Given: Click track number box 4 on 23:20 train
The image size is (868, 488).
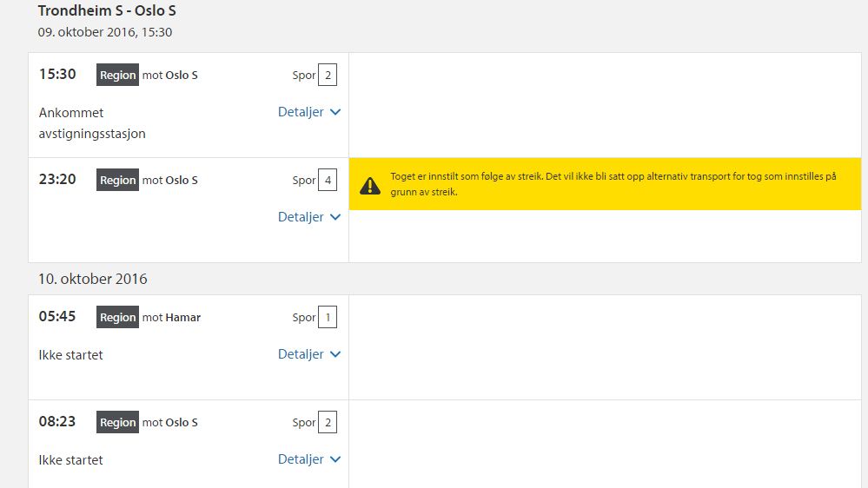Looking at the screenshot, I should click(x=328, y=181).
